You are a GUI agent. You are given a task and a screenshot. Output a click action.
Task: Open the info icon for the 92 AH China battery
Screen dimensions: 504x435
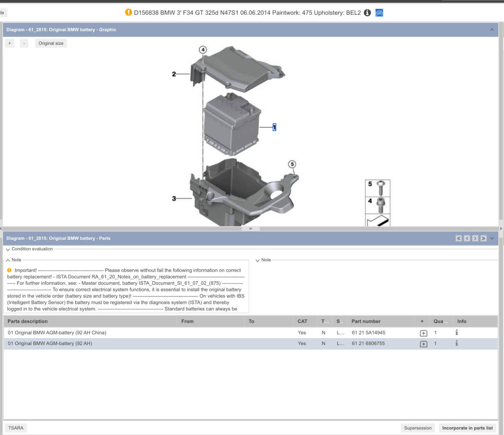457,332
